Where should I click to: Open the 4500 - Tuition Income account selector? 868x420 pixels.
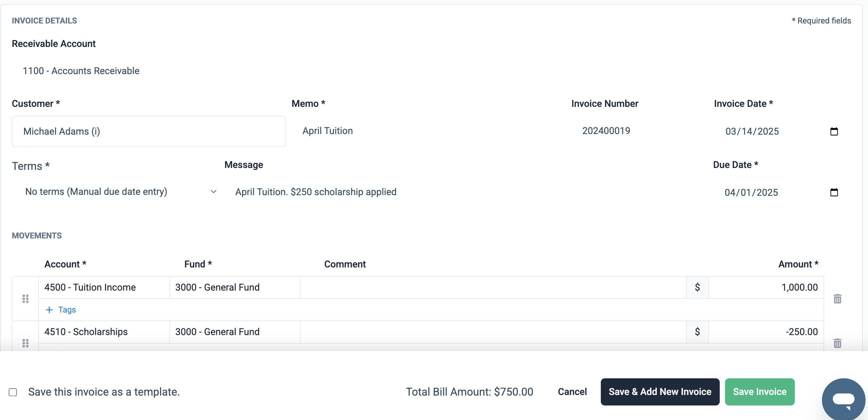[x=104, y=287]
